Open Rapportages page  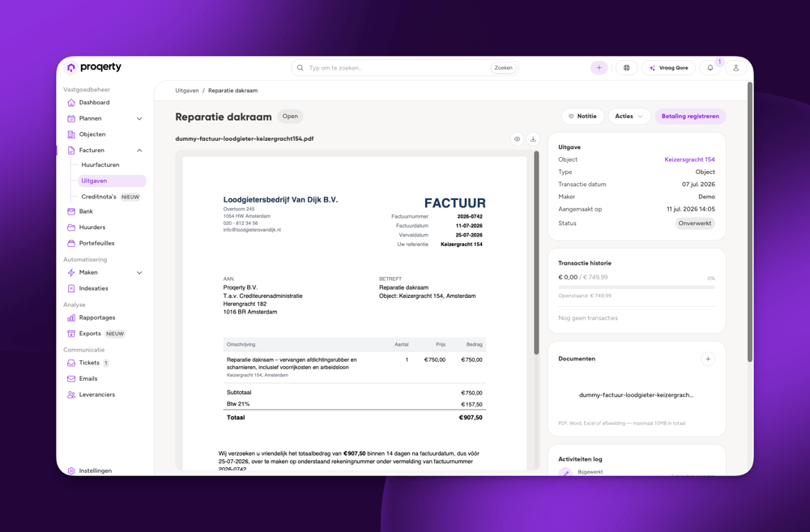(97, 317)
